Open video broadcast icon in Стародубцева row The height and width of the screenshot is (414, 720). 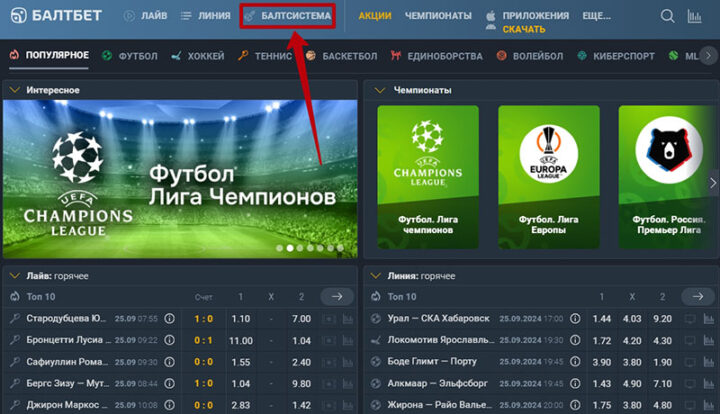coord(329,319)
